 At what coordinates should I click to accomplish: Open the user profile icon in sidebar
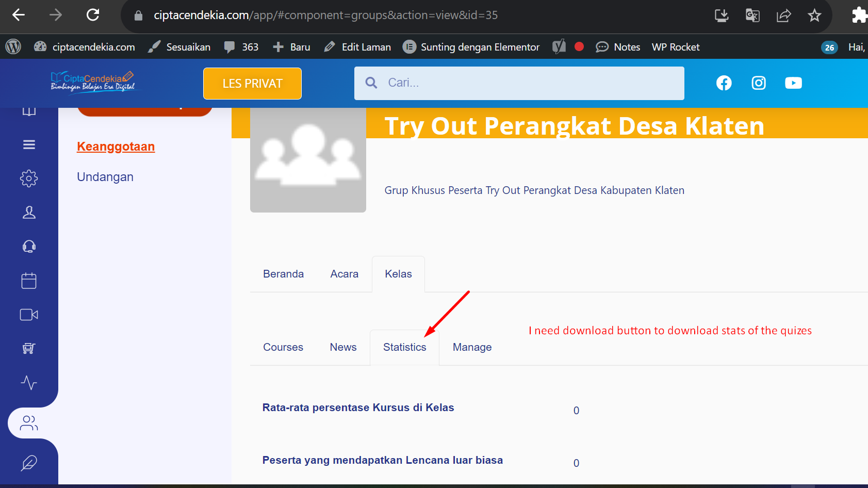pyautogui.click(x=29, y=213)
